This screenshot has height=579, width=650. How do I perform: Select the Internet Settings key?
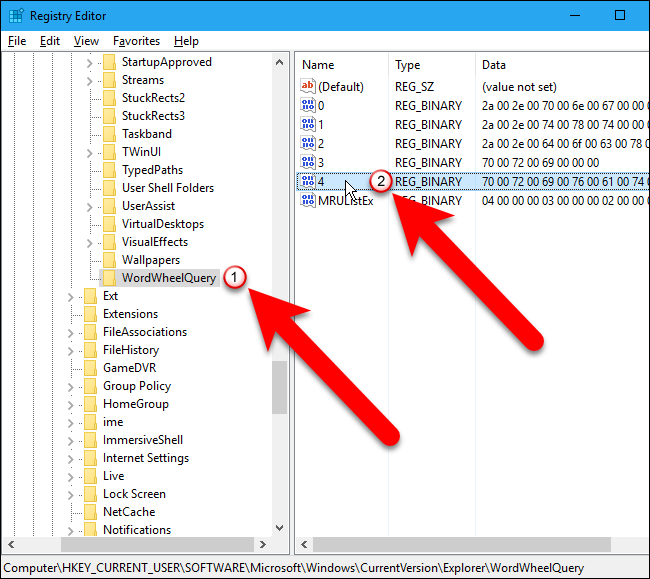coord(146,458)
